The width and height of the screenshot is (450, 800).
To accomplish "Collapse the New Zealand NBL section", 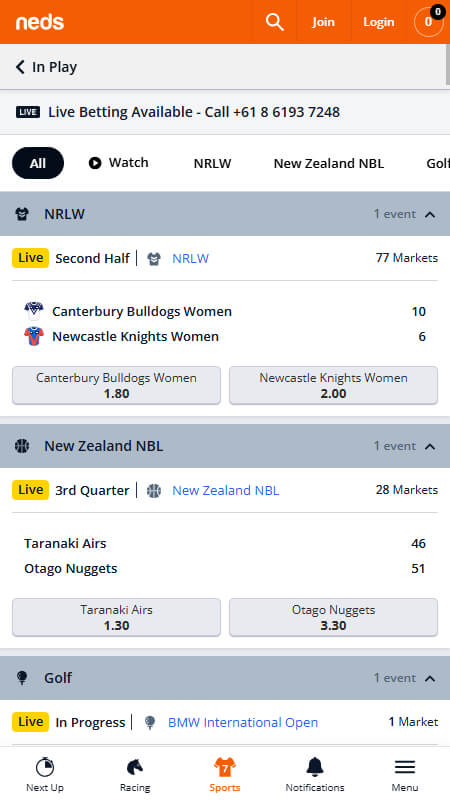I will (x=225, y=446).
